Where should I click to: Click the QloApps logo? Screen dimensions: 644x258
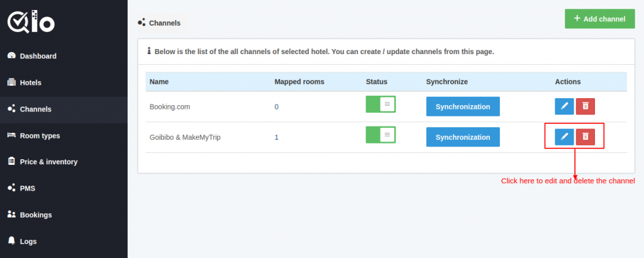(31, 22)
